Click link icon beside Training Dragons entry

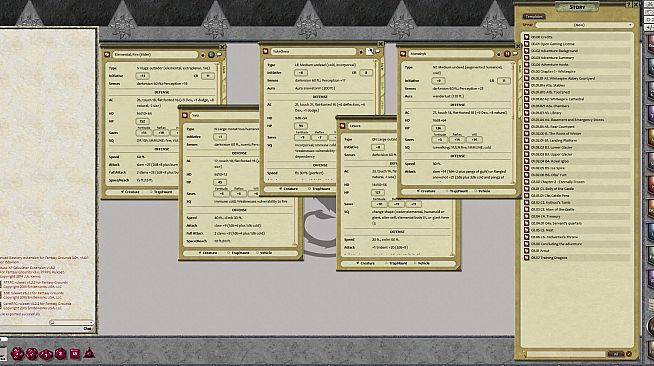pyautogui.click(x=526, y=258)
